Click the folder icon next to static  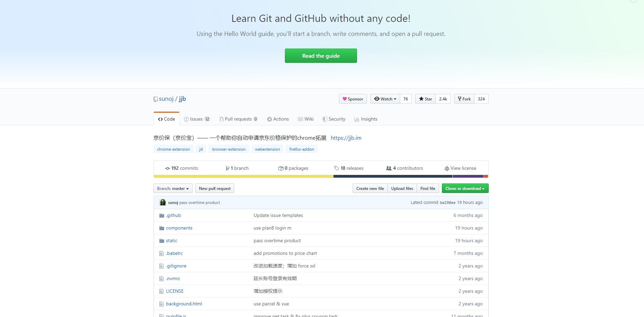pos(162,241)
